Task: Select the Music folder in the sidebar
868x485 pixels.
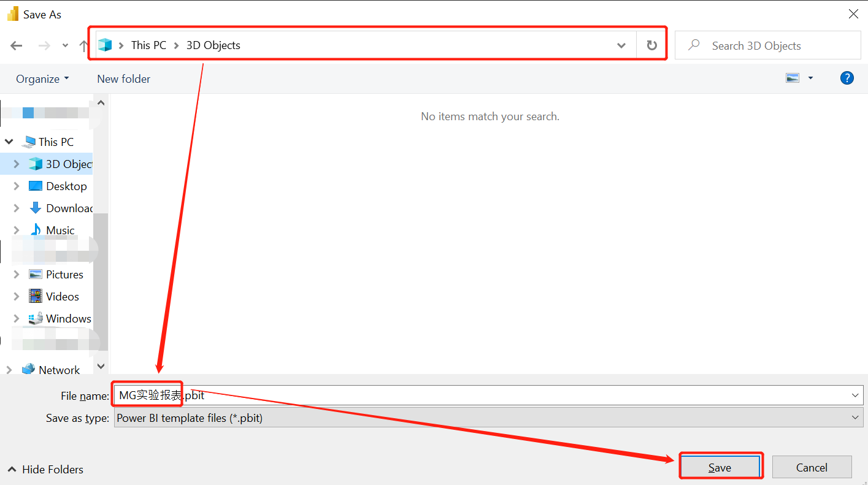Action: click(x=61, y=230)
